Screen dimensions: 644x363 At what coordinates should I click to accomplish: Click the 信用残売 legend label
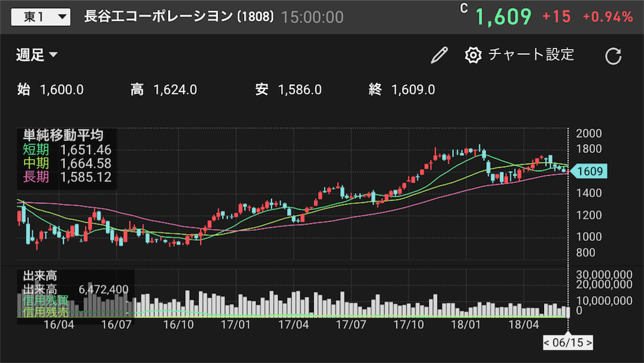[x=45, y=312]
